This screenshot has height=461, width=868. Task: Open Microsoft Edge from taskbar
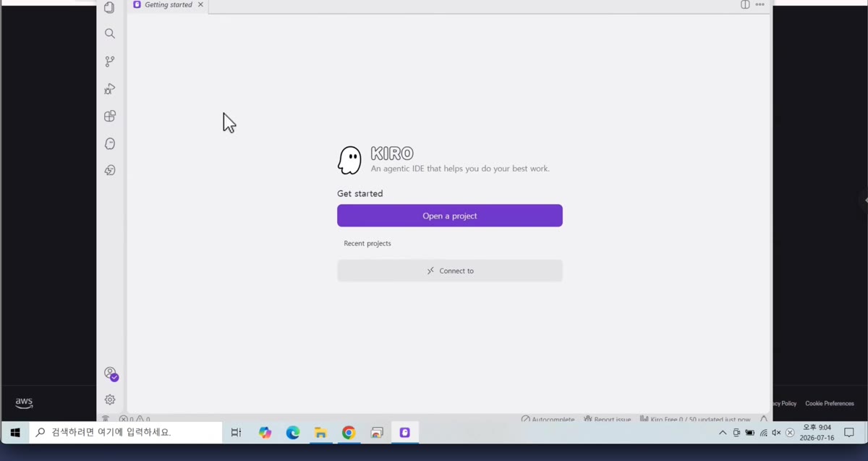pos(293,433)
